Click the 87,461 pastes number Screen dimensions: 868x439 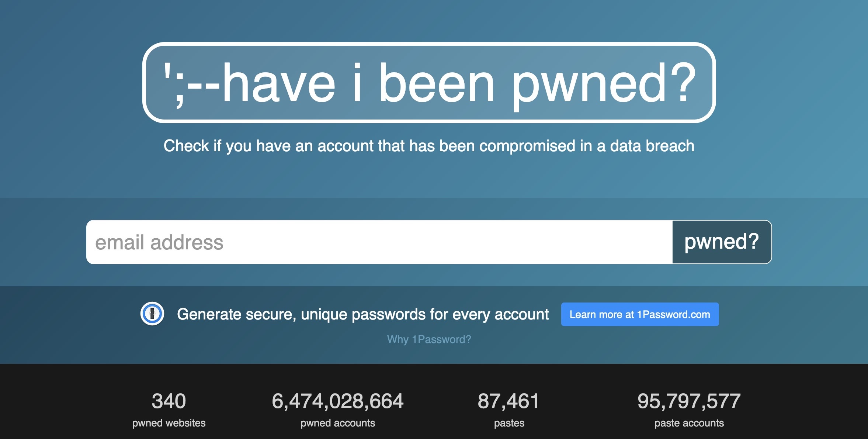pos(508,401)
